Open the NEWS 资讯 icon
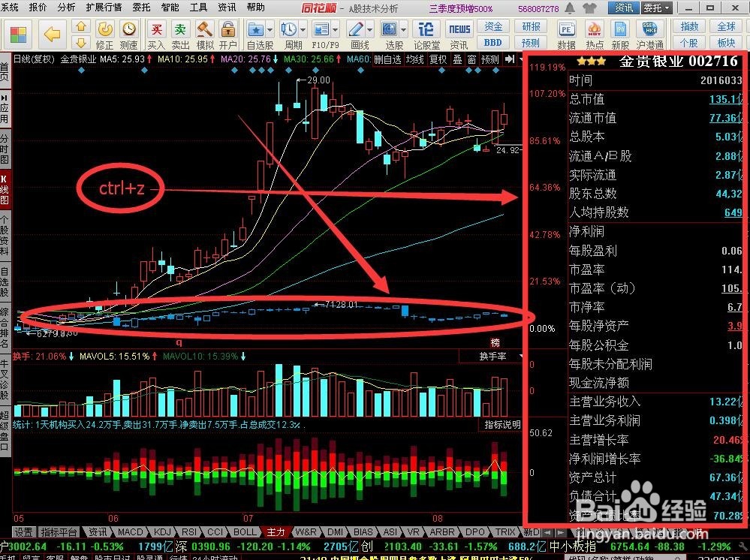This screenshot has width=750, height=560. coord(459,35)
